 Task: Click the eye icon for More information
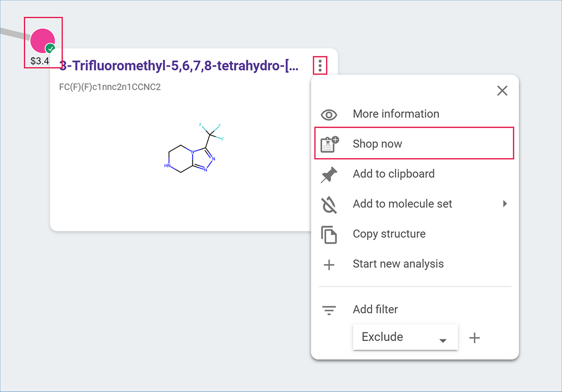(329, 115)
